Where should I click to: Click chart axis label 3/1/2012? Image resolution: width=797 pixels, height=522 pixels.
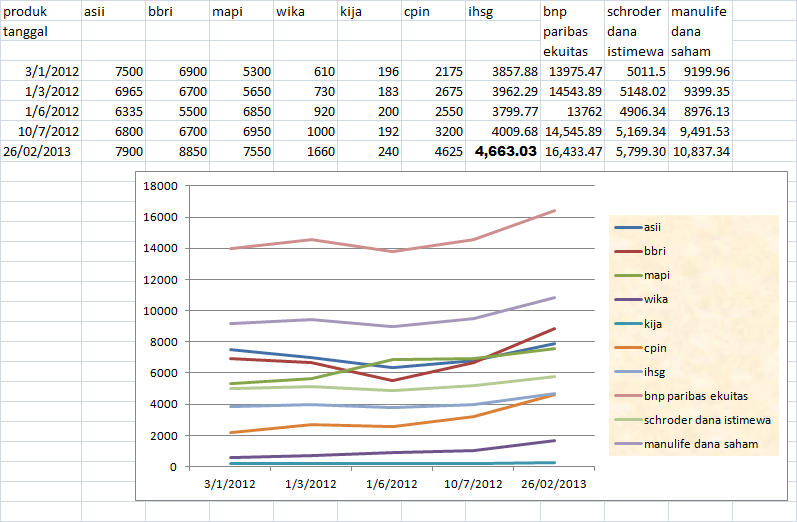click(x=230, y=483)
